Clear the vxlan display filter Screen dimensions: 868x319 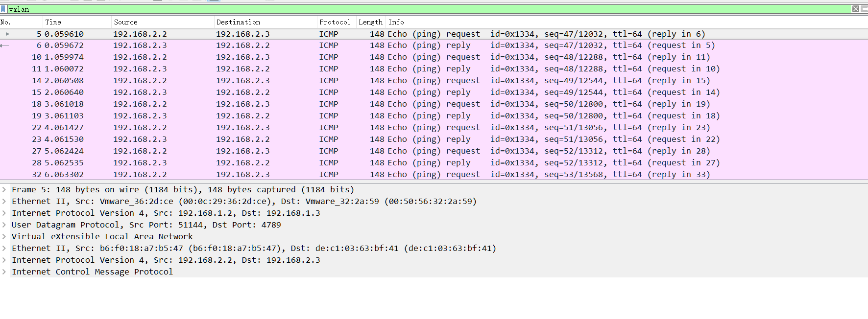pos(855,9)
